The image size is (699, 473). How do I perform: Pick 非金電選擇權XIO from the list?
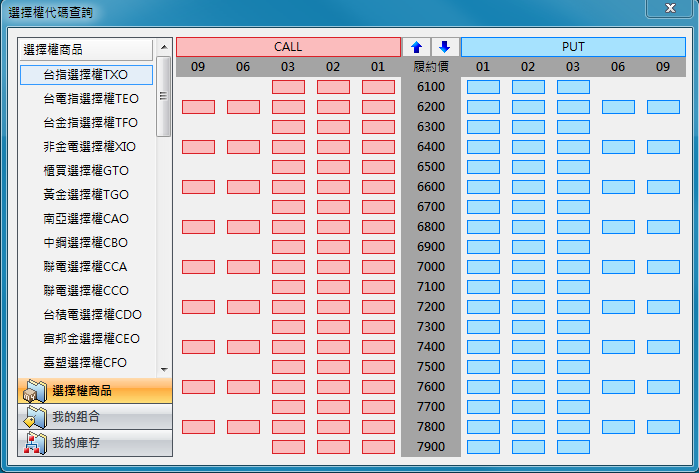pyautogui.click(x=86, y=147)
